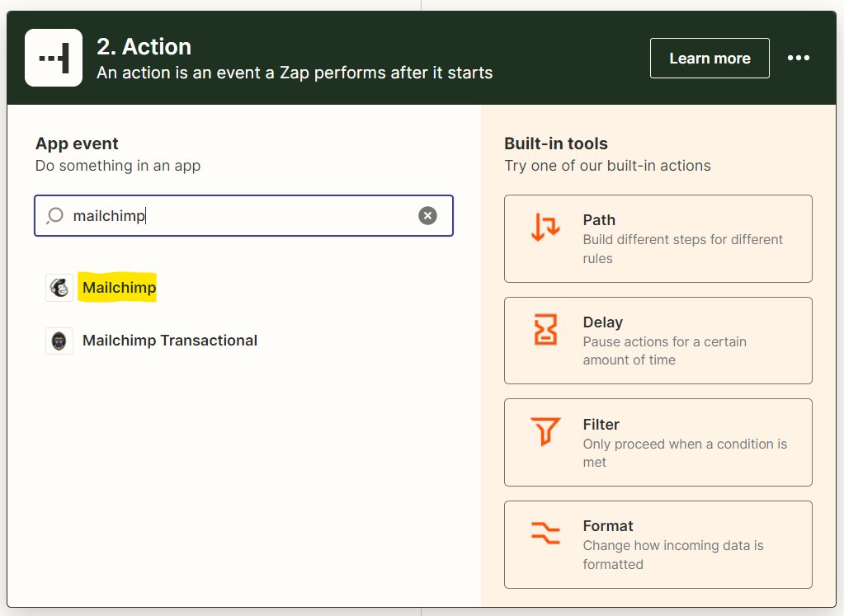Clear the search field with the X icon
The image size is (844, 616).
[427, 216]
